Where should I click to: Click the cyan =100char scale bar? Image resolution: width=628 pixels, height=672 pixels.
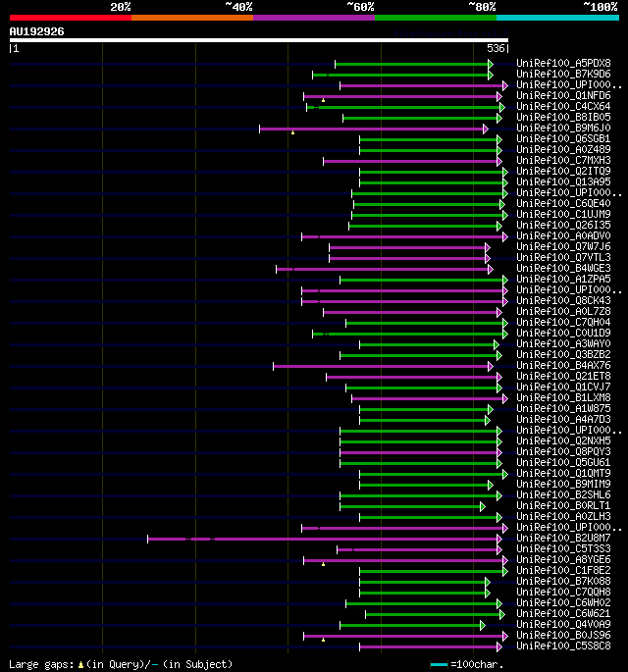pos(439,665)
